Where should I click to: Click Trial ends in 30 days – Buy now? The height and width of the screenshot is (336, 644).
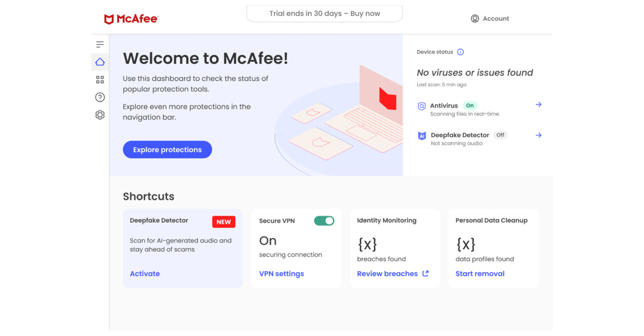point(324,13)
